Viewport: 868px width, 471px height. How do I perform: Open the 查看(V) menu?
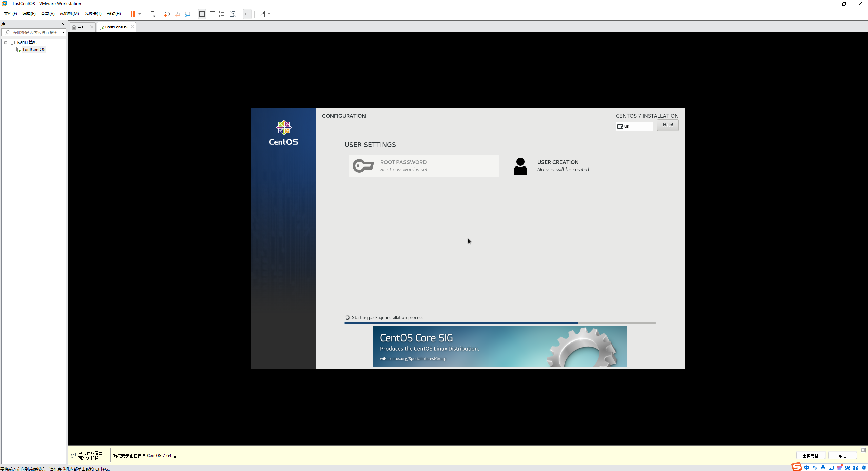point(47,14)
